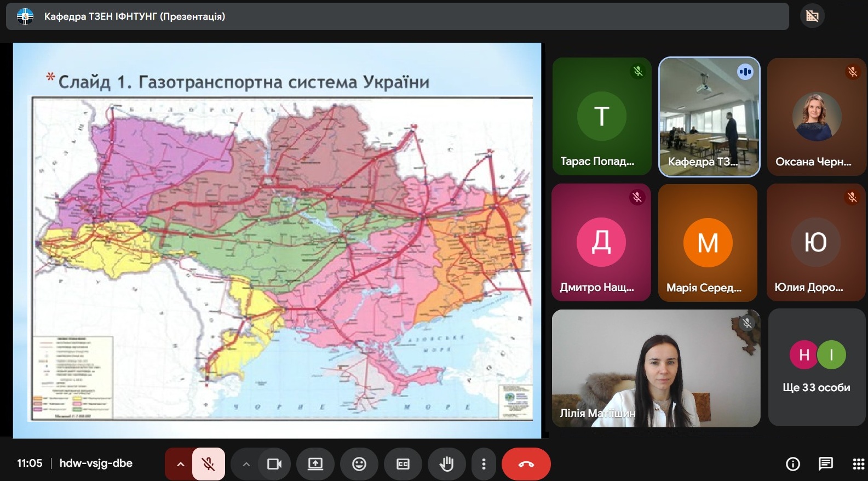Screen dimensions: 868x481
Task: Click the slide title Газотранспортна система України
Action: click(284, 82)
